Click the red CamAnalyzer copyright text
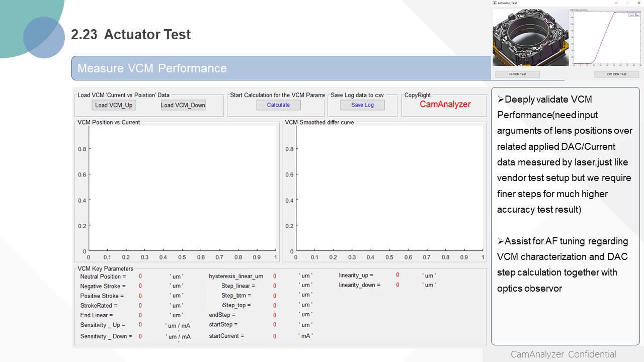Image resolution: width=644 pixels, height=362 pixels. (x=445, y=105)
